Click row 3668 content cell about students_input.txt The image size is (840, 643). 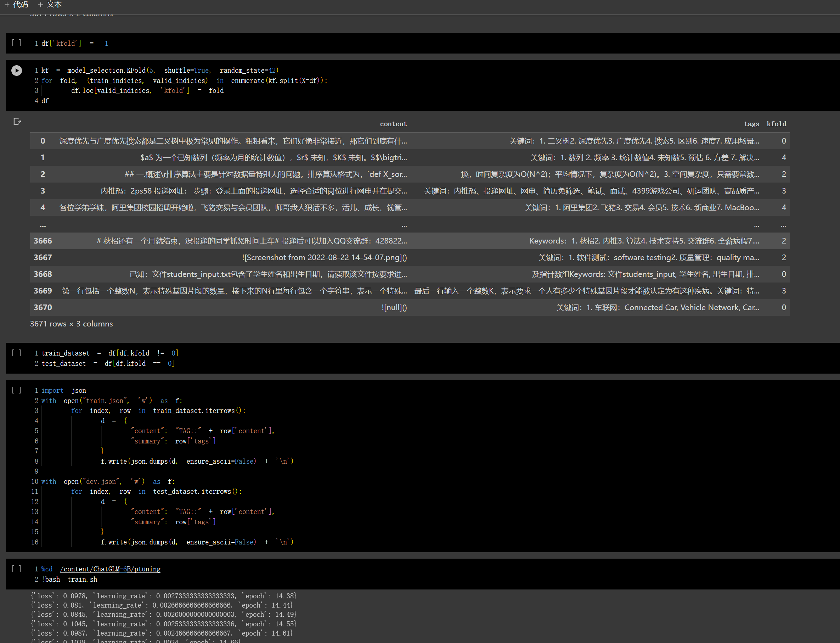click(268, 274)
